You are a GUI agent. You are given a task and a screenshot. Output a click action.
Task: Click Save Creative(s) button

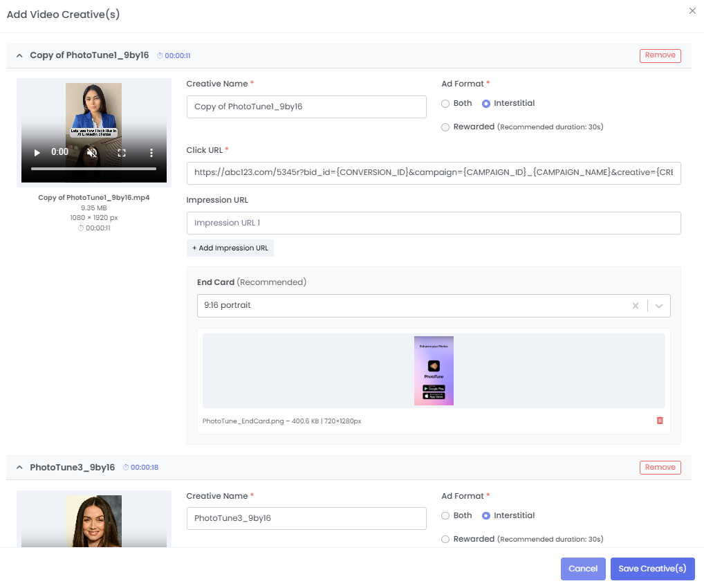652,569
